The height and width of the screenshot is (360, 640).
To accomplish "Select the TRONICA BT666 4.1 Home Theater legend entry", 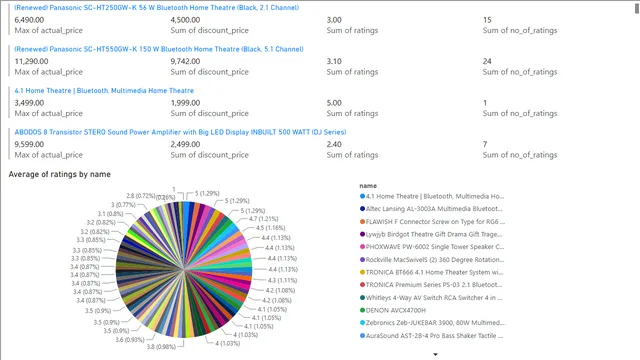I will click(431, 272).
